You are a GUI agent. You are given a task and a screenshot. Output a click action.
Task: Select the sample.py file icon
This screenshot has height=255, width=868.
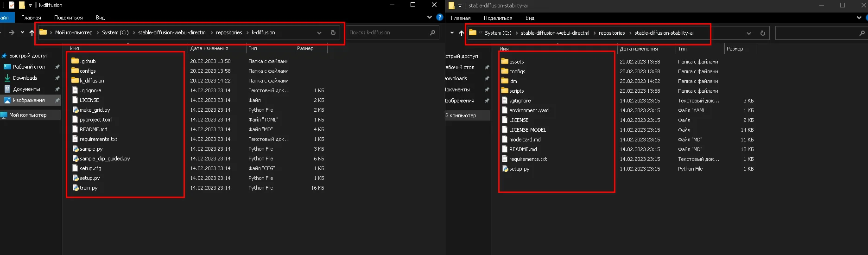(76, 149)
